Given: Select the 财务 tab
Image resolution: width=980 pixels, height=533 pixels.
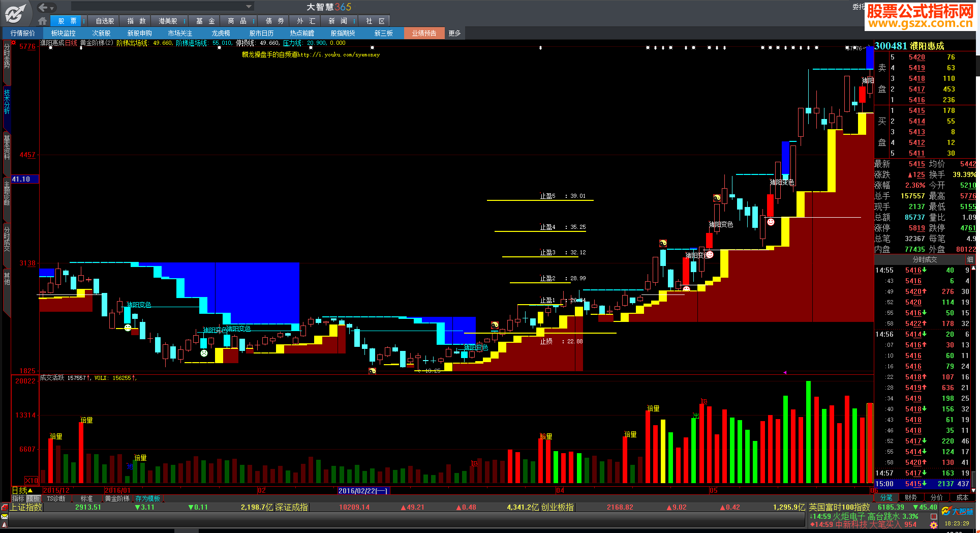Looking at the screenshot, I should tap(911, 497).
